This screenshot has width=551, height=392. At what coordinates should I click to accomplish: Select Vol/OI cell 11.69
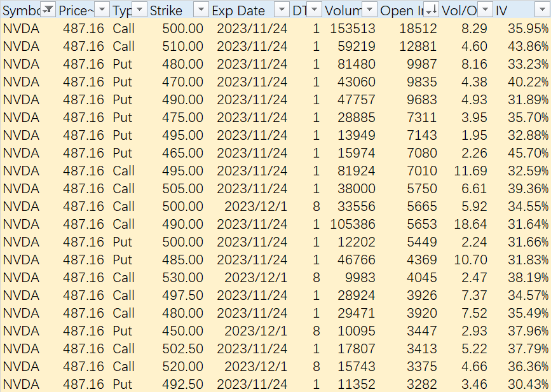tap(470, 171)
